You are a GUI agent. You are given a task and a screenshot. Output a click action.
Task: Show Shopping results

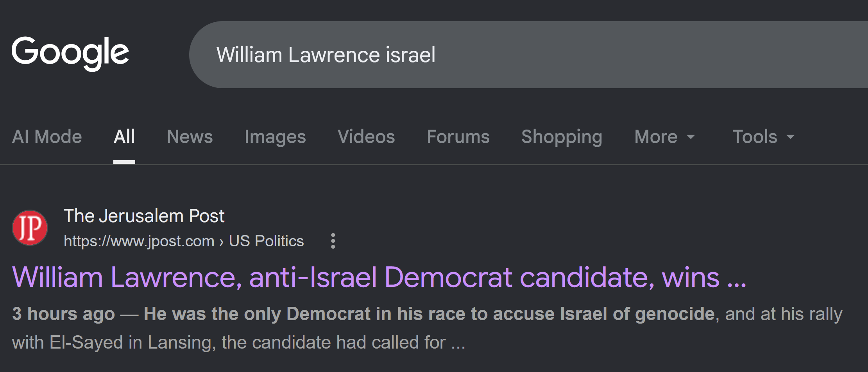click(562, 137)
